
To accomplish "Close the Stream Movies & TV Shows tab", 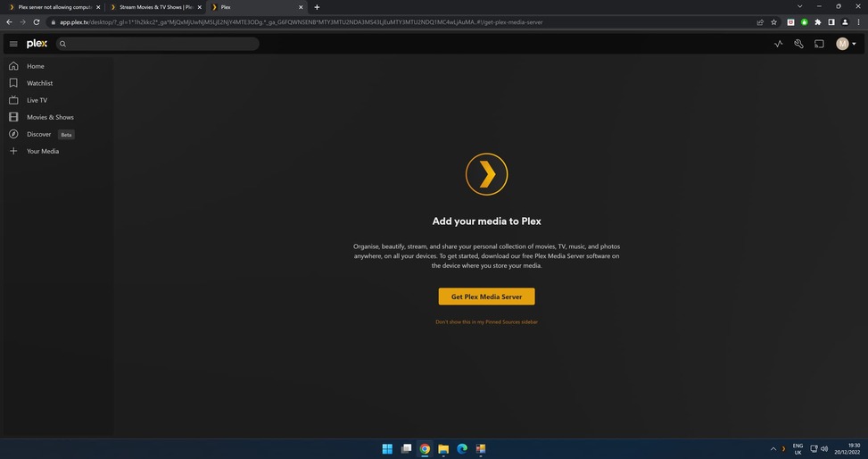I will pyautogui.click(x=199, y=7).
